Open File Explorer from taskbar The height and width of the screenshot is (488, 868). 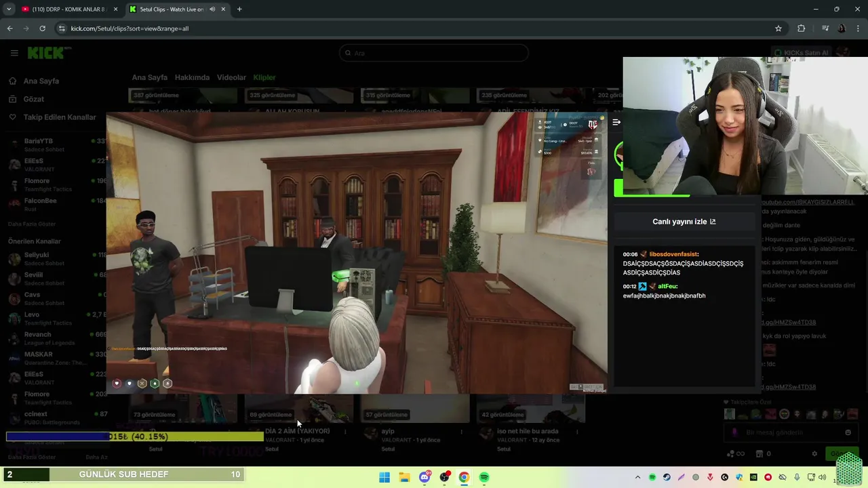[404, 477]
